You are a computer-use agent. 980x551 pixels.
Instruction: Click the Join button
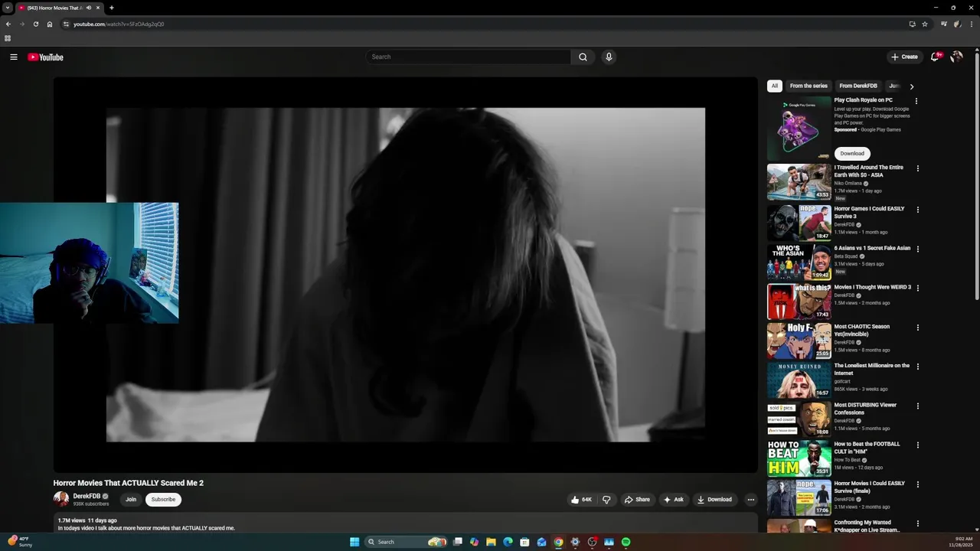(131, 500)
